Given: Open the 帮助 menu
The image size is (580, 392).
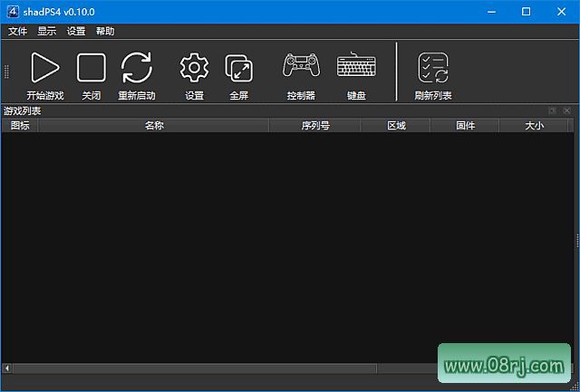Looking at the screenshot, I should (105, 31).
